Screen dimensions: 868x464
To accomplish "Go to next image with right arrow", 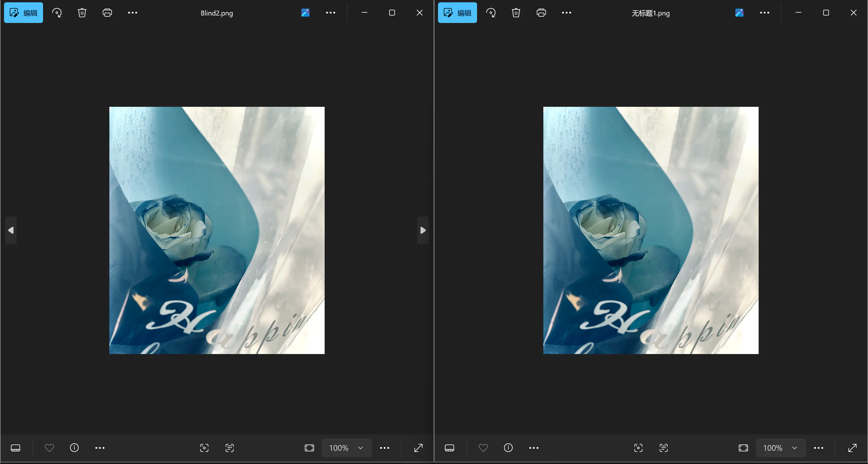I will coord(423,230).
